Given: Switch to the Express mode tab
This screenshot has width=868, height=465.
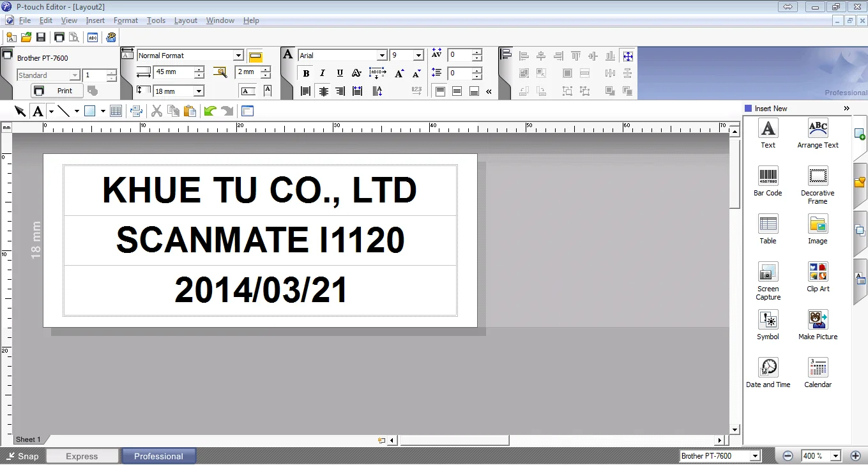Looking at the screenshot, I should click(82, 456).
